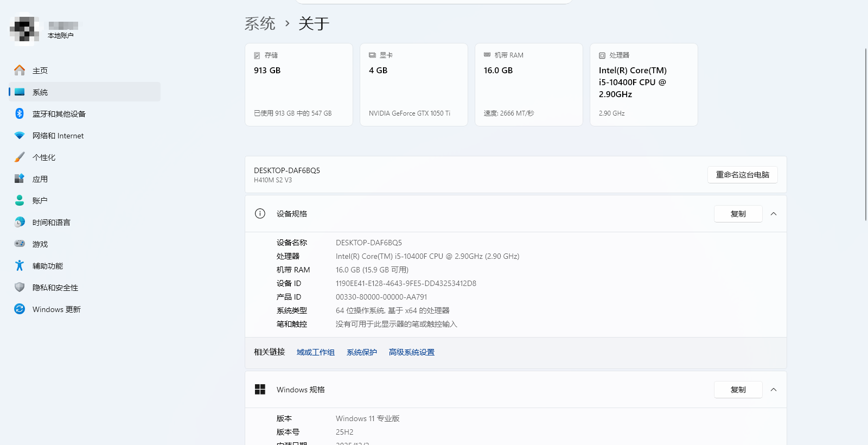The image size is (868, 445).
Task: Click the Windows logo beside Windows 规格
Action: coord(260,389)
